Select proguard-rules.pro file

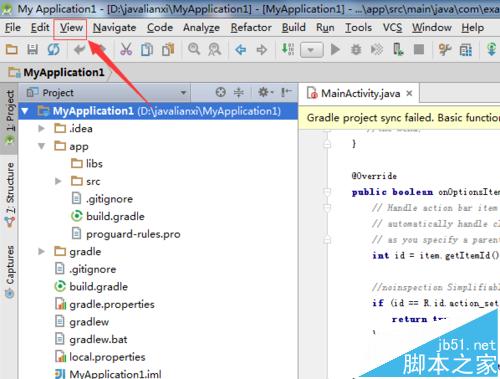click(126, 234)
